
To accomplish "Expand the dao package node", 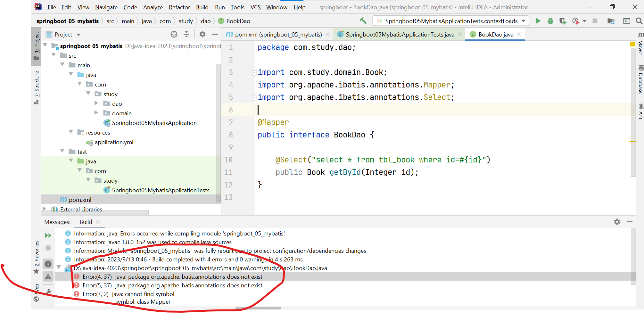I will click(x=96, y=103).
